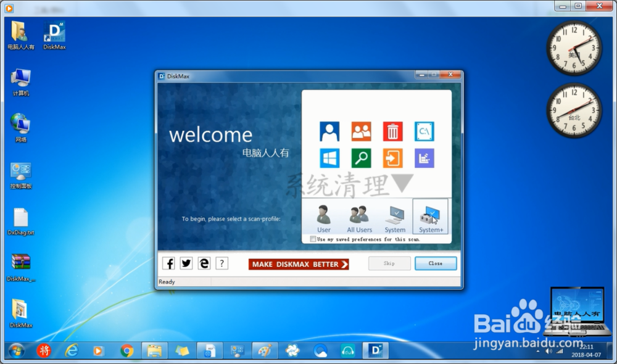Open File Explorer from taskbar
Viewport: 617px width, 364px height.
tap(154, 350)
